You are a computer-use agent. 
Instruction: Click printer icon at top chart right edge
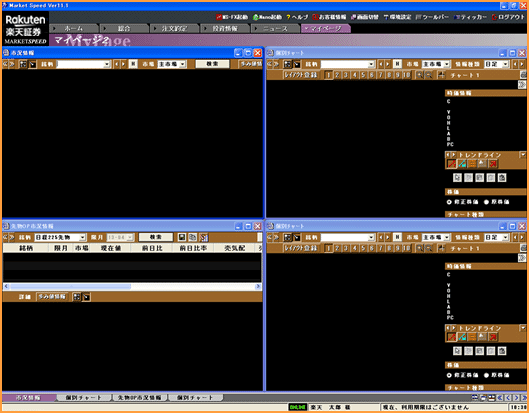click(x=523, y=75)
